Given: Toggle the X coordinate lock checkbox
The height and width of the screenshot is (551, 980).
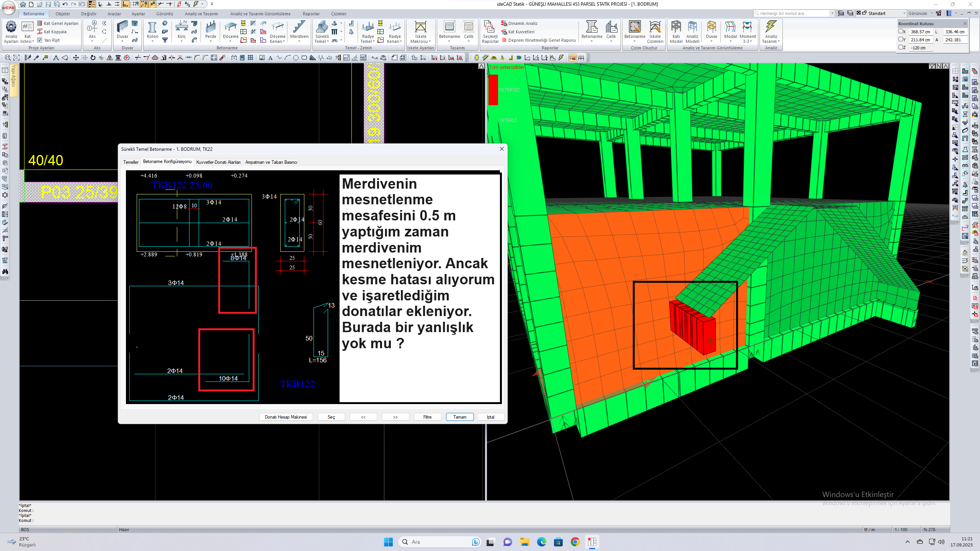Looking at the screenshot, I should [901, 32].
